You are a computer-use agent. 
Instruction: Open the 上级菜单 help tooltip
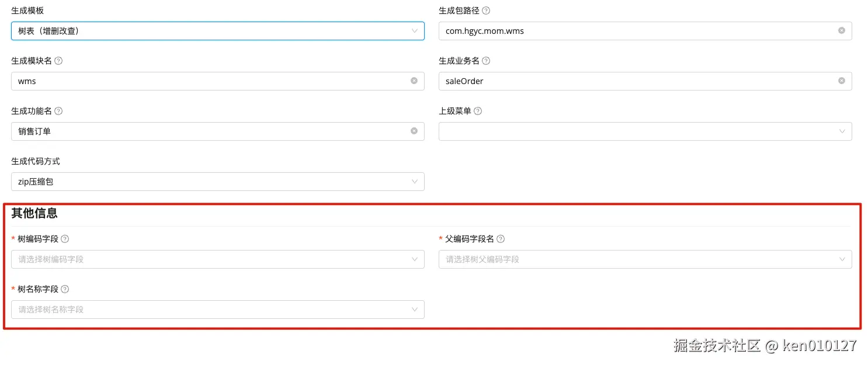(478, 110)
